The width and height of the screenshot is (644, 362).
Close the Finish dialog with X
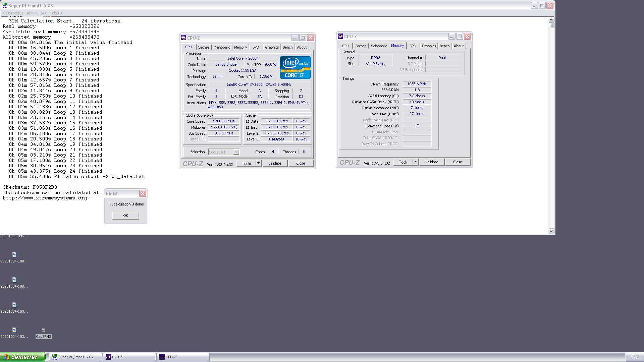coord(143,193)
